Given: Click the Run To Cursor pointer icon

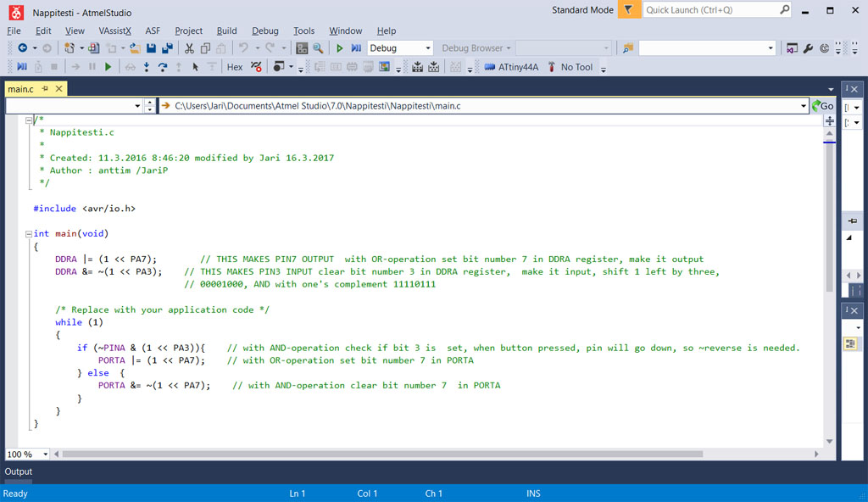Looking at the screenshot, I should pyautogui.click(x=195, y=67).
